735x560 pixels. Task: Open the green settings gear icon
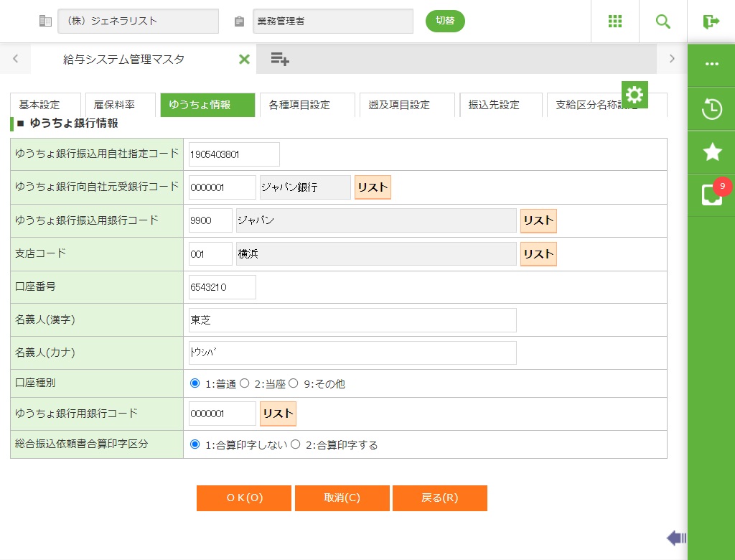635,95
